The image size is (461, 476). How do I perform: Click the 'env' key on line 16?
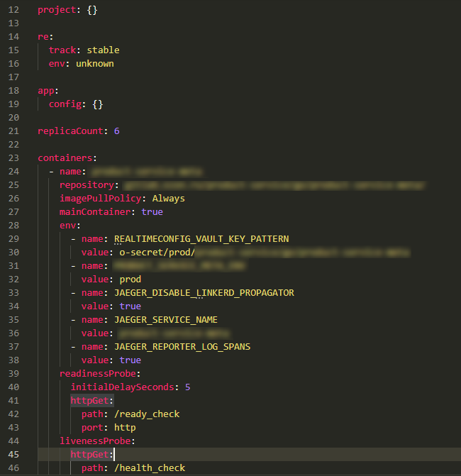coord(57,64)
